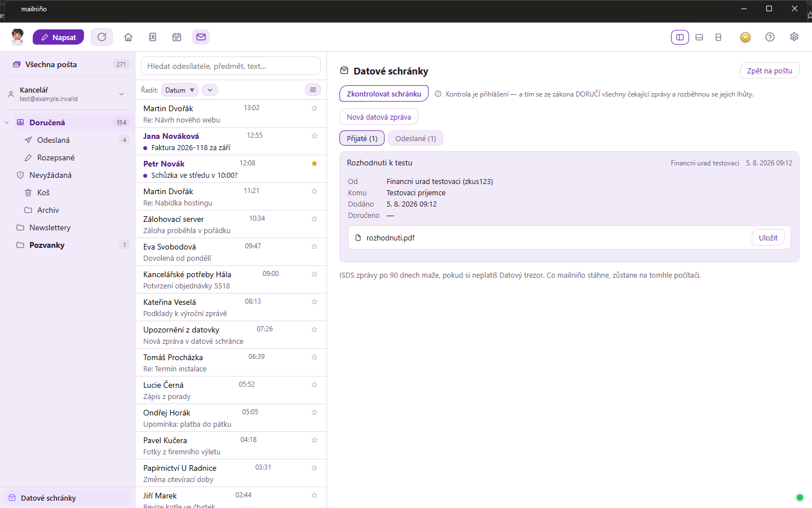812x508 pixels.
Task: Save rozhodnuti.pdf with Uložit button
Action: coord(768,238)
